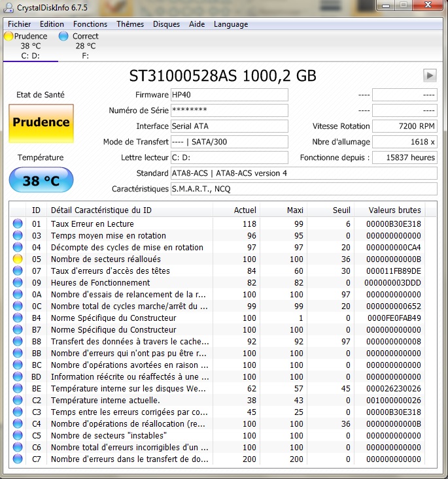
Task: Click the Lettre lecteur C: D: field
Action: pos(230,157)
